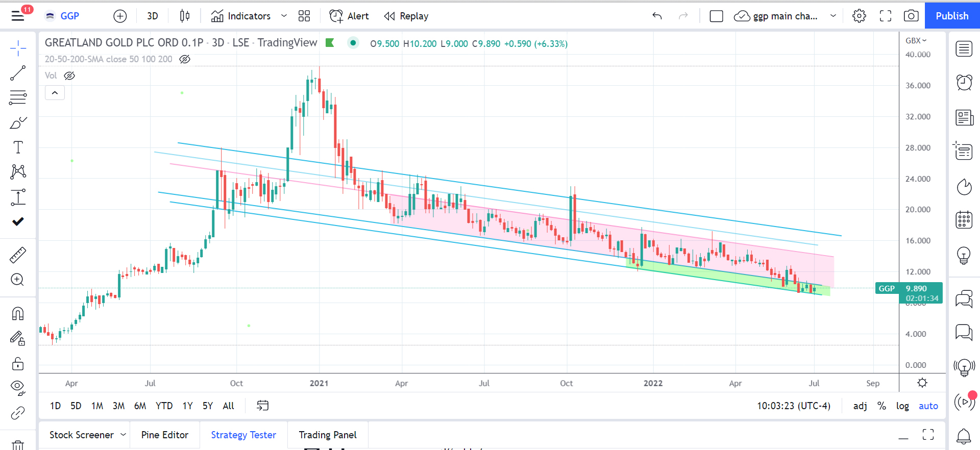Open my ideas lightbulb panel
The image size is (980, 450).
[x=964, y=255]
